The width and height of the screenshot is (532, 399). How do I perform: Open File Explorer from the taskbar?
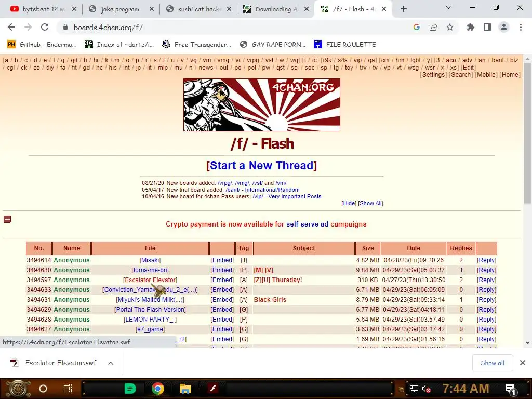pyautogui.click(x=185, y=389)
